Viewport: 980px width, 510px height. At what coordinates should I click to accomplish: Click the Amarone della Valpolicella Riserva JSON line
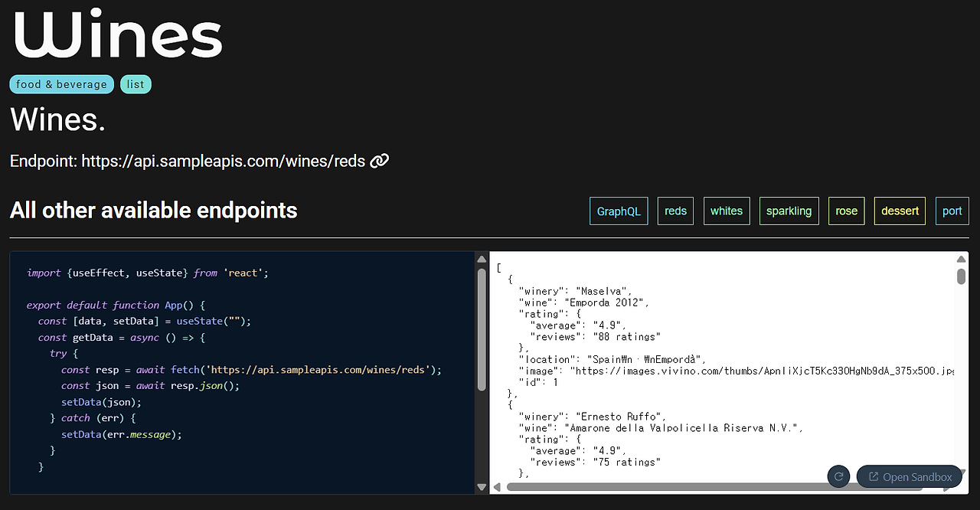tap(661, 428)
